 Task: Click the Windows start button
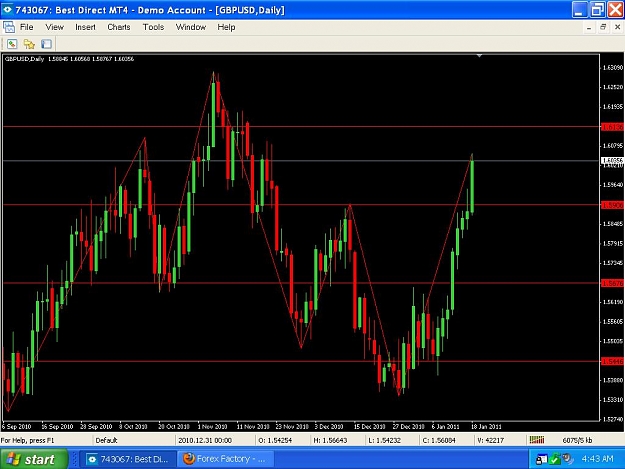click(34, 459)
